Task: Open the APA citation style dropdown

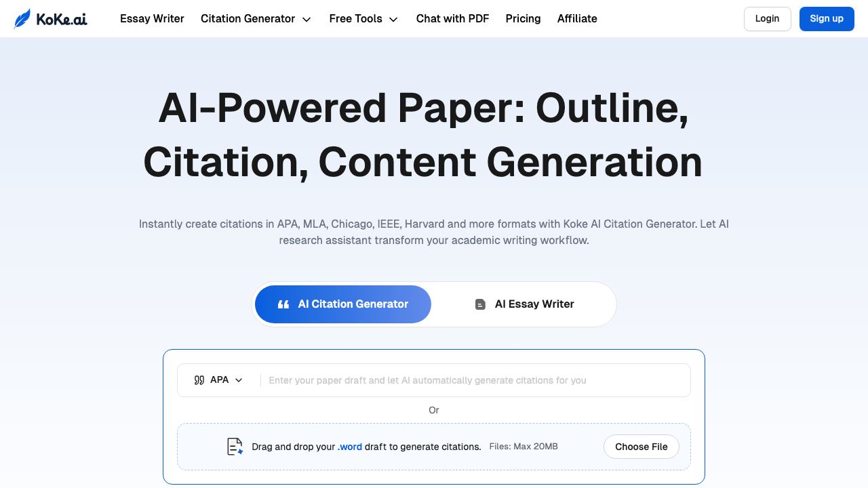Action: [218, 380]
